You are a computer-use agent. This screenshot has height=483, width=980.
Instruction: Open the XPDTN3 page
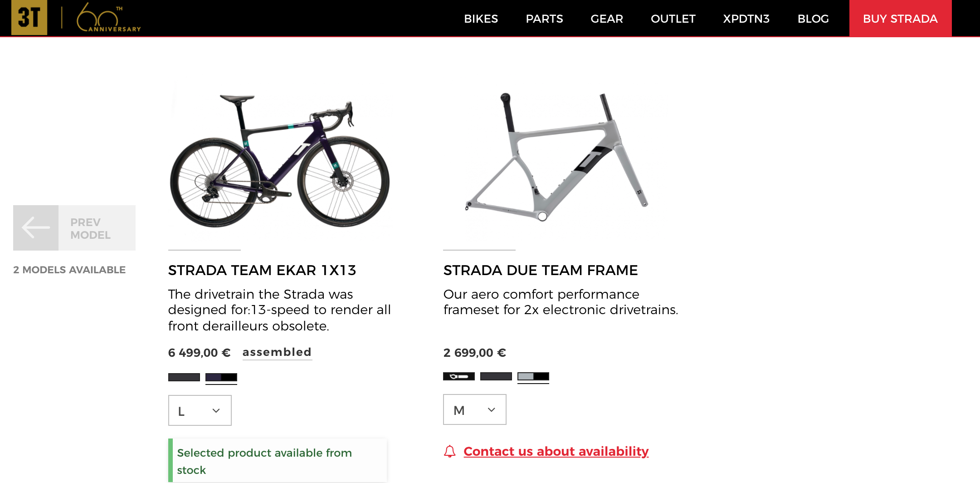[x=746, y=19]
